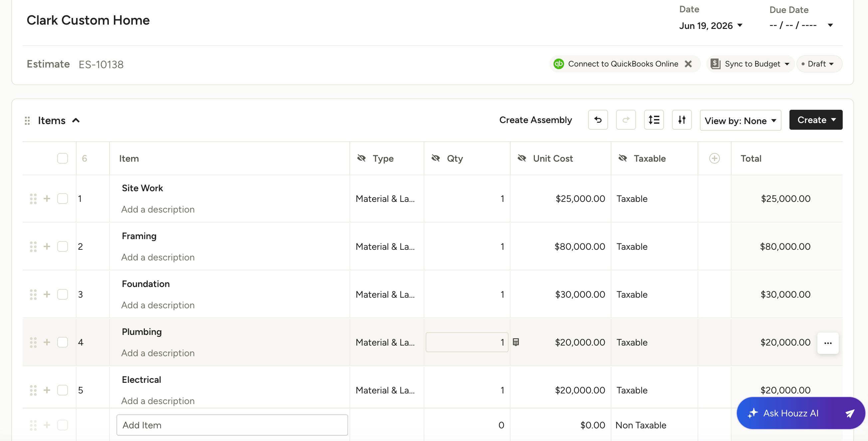This screenshot has width=868, height=441.
Task: Toggle visibility of the Type column
Action: [x=361, y=158]
